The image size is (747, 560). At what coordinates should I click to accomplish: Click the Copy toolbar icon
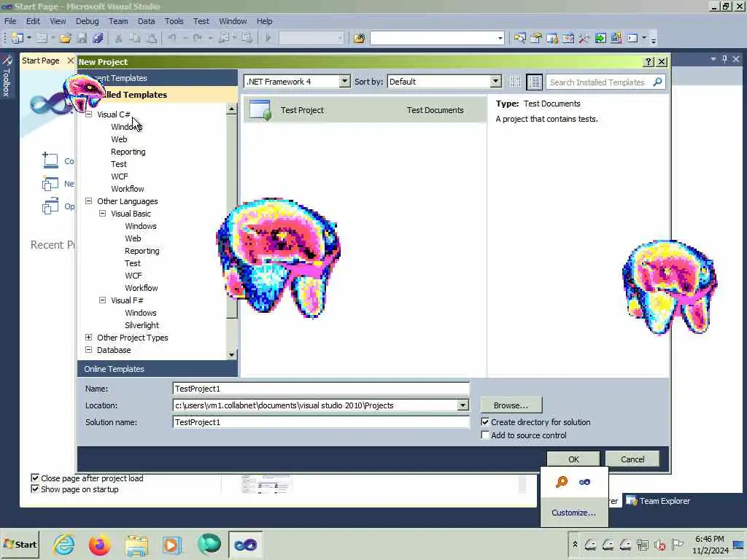(135, 38)
